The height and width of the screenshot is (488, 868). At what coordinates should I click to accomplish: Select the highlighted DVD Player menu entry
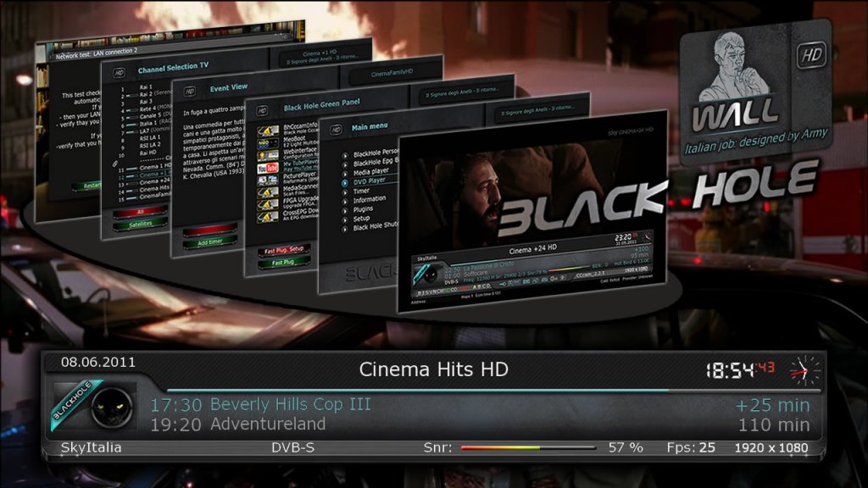coord(370,181)
